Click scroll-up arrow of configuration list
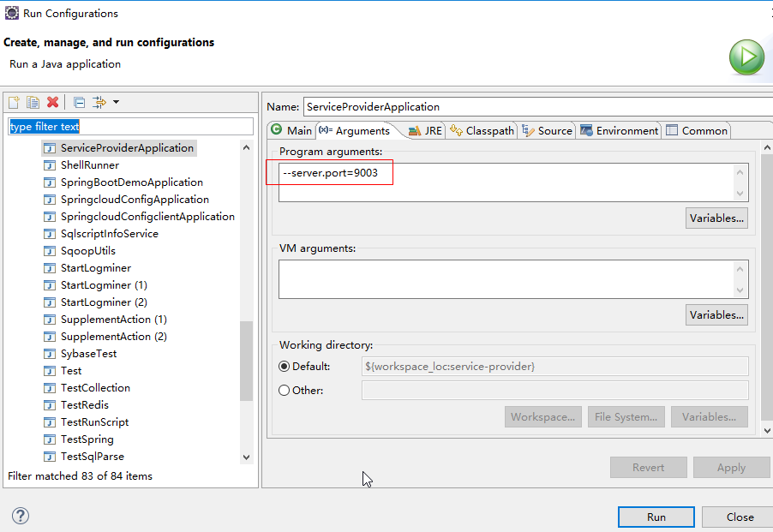 tap(247, 147)
